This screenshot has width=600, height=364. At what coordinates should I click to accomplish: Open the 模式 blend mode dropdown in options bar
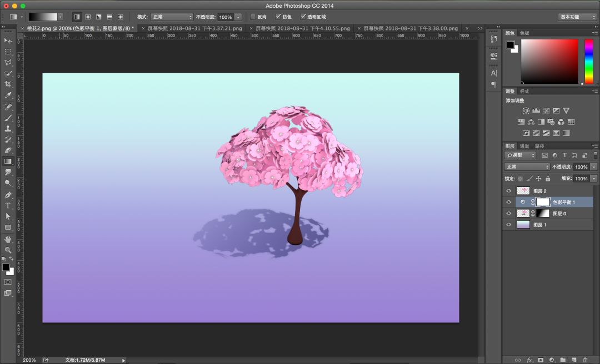click(x=172, y=17)
